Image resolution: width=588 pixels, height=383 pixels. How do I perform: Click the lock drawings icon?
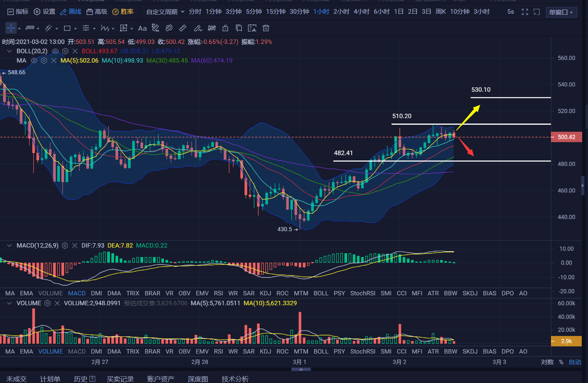pos(225,28)
